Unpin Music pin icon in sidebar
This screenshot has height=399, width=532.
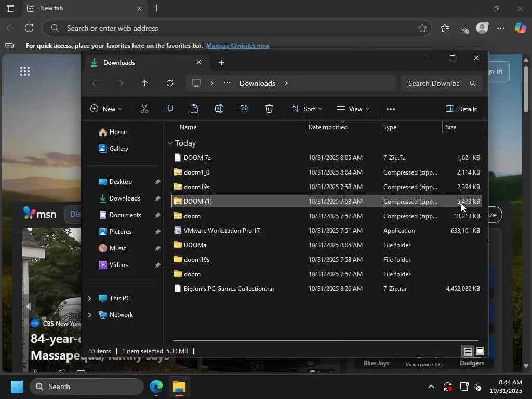point(157,248)
